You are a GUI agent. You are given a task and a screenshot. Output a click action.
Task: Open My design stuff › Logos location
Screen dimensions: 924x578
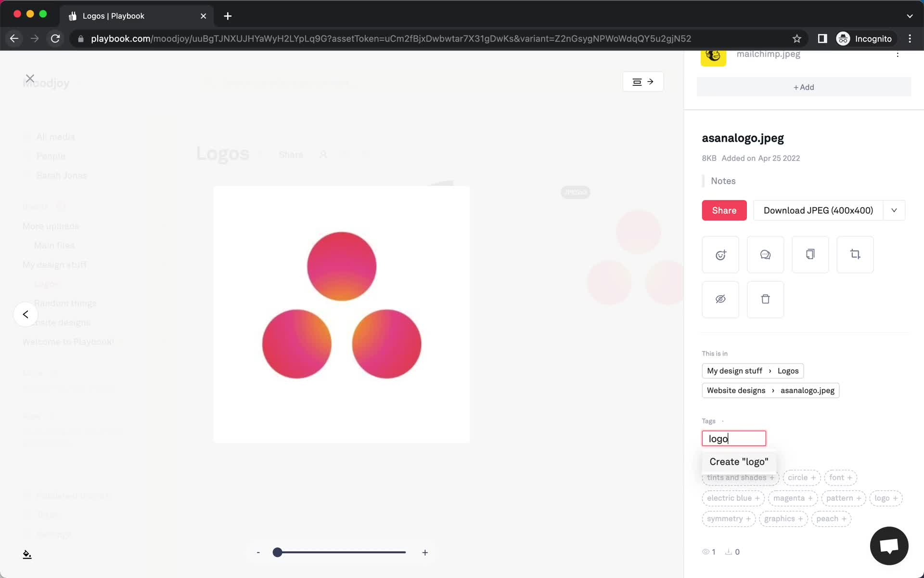click(x=753, y=371)
